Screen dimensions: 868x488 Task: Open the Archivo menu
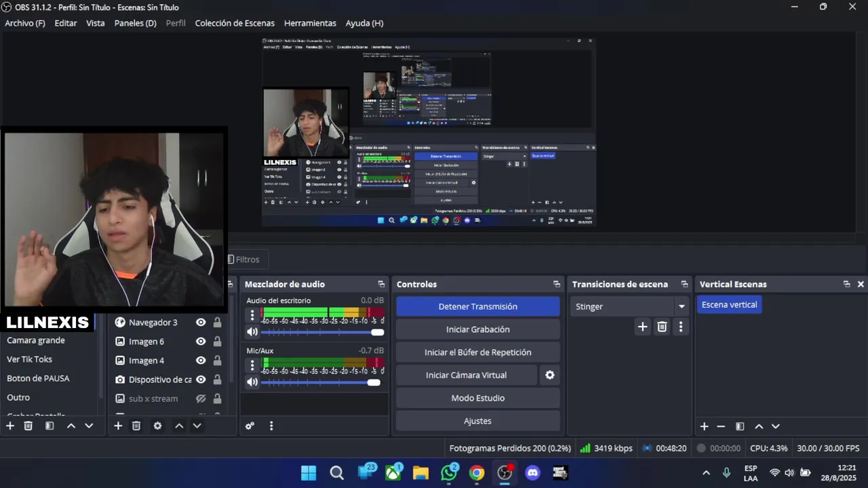coord(25,23)
